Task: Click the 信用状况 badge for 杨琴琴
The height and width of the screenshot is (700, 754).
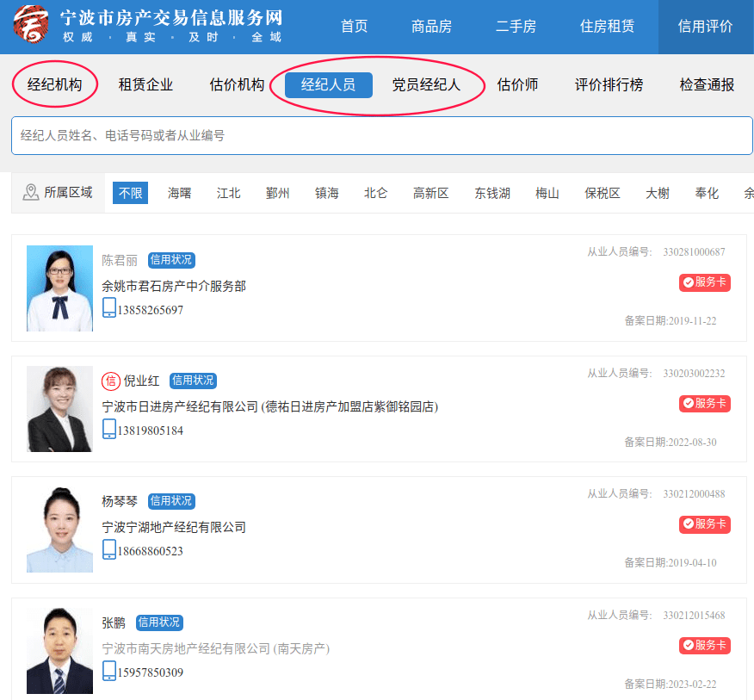Action: 170,500
